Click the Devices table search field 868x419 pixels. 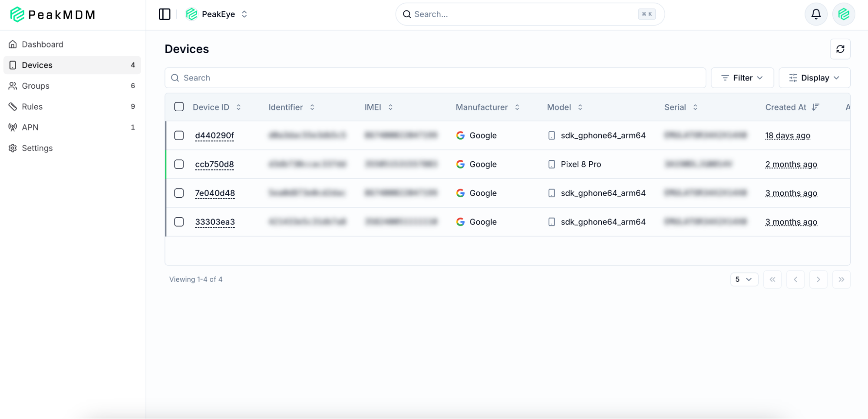click(435, 78)
